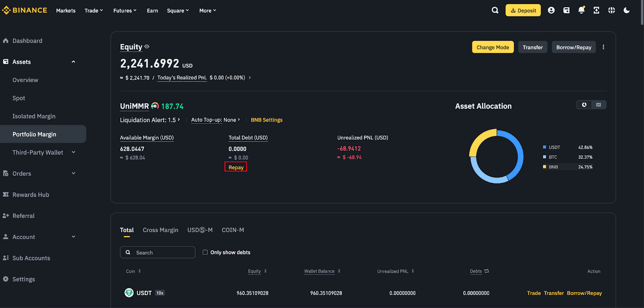The image size is (644, 308).
Task: Enable Only show debts checkbox
Action: coord(205,252)
